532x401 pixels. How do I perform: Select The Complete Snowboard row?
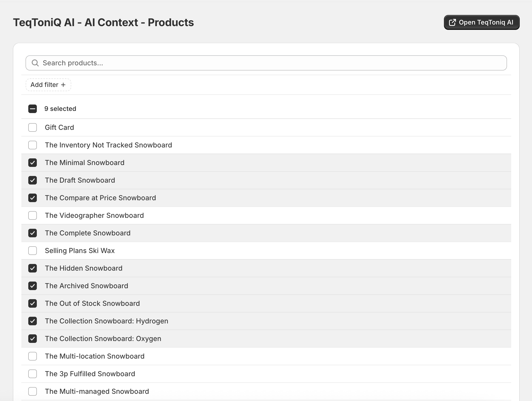pyautogui.click(x=266, y=233)
